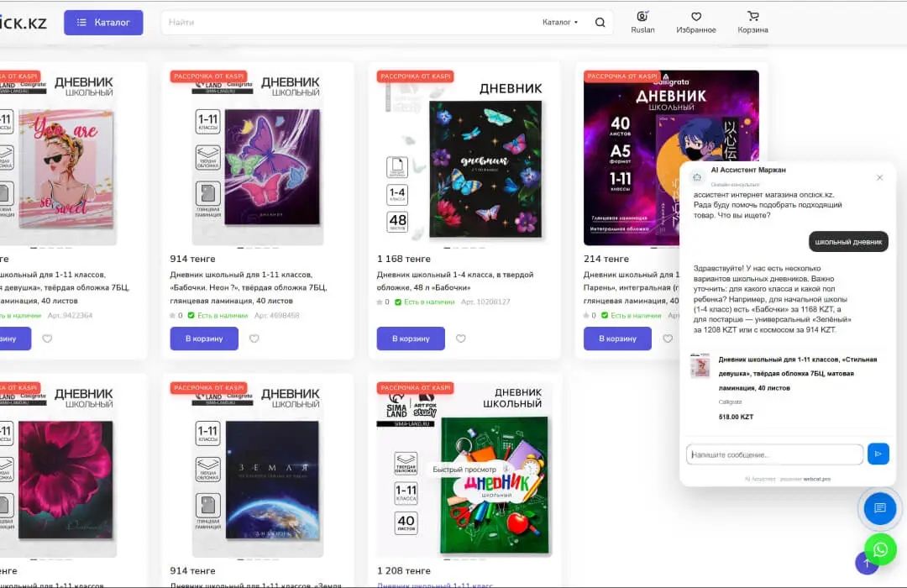The image size is (907, 588).
Task: Click article number Арт. 10208127
Action: coord(485,302)
